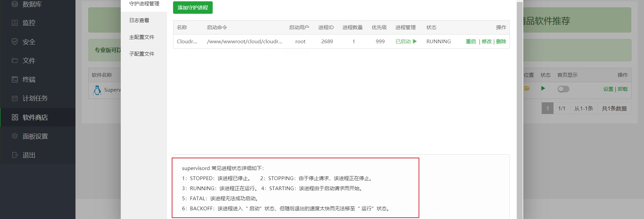Click 修改 for the Cloudr process
The width and height of the screenshot is (644, 219).
(487, 41)
